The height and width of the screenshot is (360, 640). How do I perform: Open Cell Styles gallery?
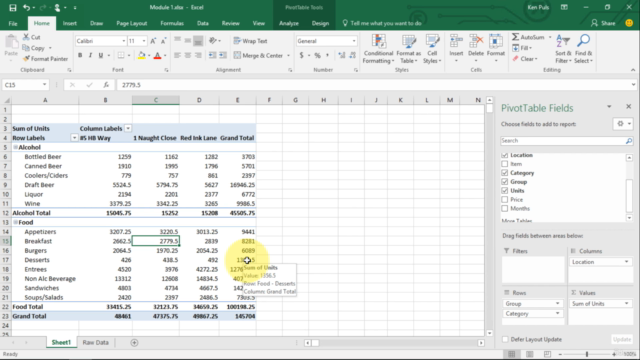coord(432,49)
